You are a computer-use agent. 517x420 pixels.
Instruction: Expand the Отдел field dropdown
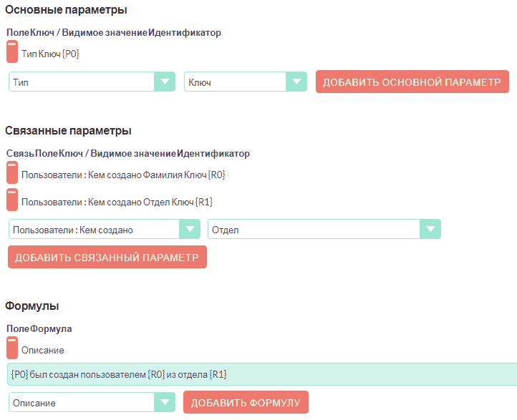(430, 230)
